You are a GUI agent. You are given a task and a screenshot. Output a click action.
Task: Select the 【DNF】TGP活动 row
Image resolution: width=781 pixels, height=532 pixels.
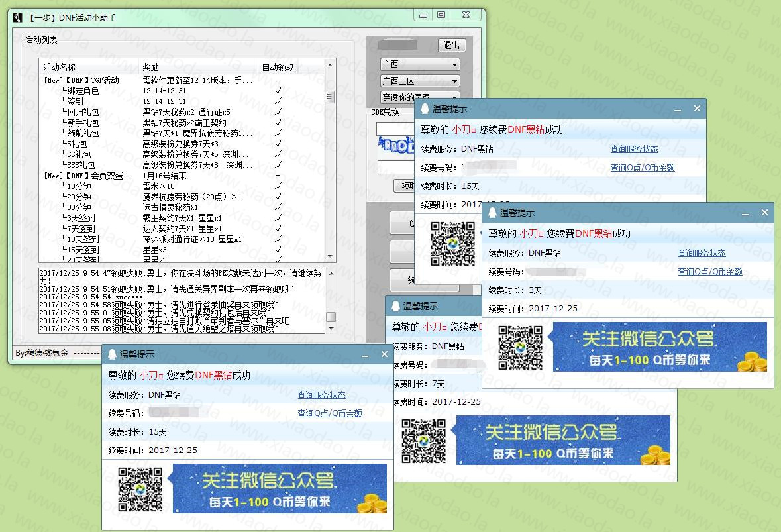click(x=182, y=80)
